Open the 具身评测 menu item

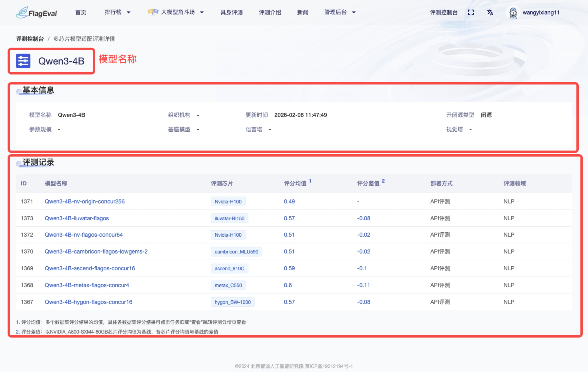pos(231,12)
